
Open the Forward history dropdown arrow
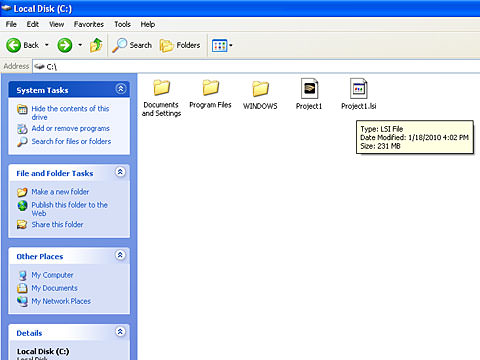tap(80, 45)
